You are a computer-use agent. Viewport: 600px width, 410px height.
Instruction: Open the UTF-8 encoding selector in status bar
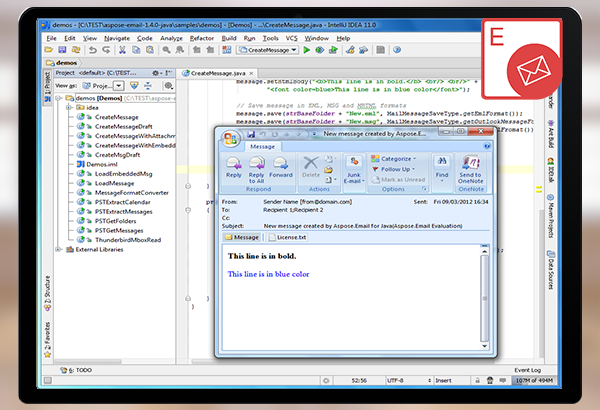point(408,381)
